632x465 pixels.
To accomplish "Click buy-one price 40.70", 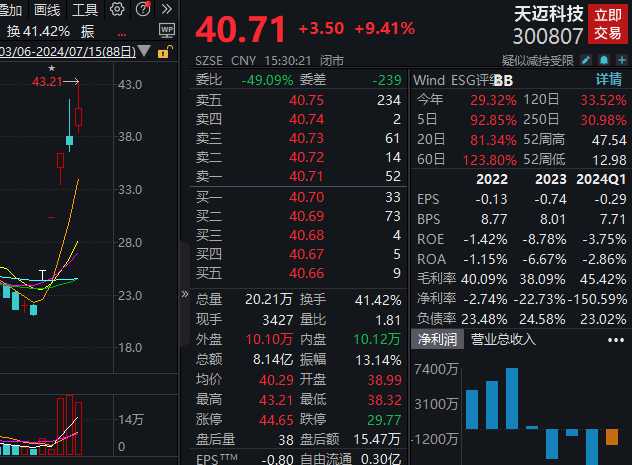I will coord(306,197).
